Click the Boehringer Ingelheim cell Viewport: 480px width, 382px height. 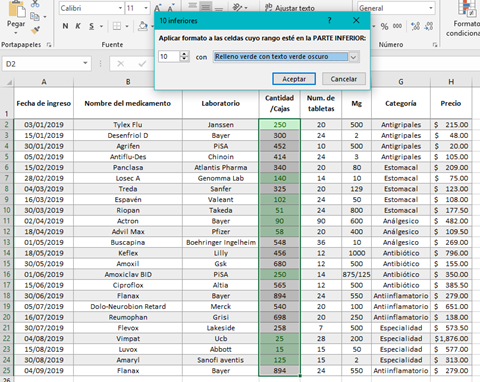221,242
